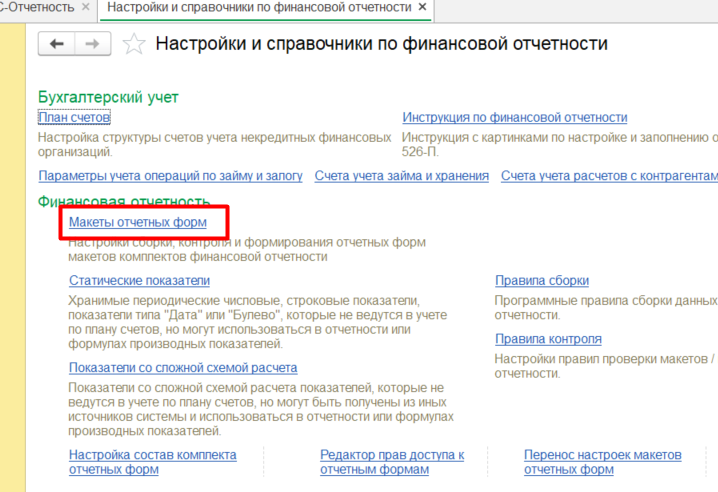Launch Редактор прав доступа к отчетным формам
The width and height of the screenshot is (718, 492).
coord(392,462)
